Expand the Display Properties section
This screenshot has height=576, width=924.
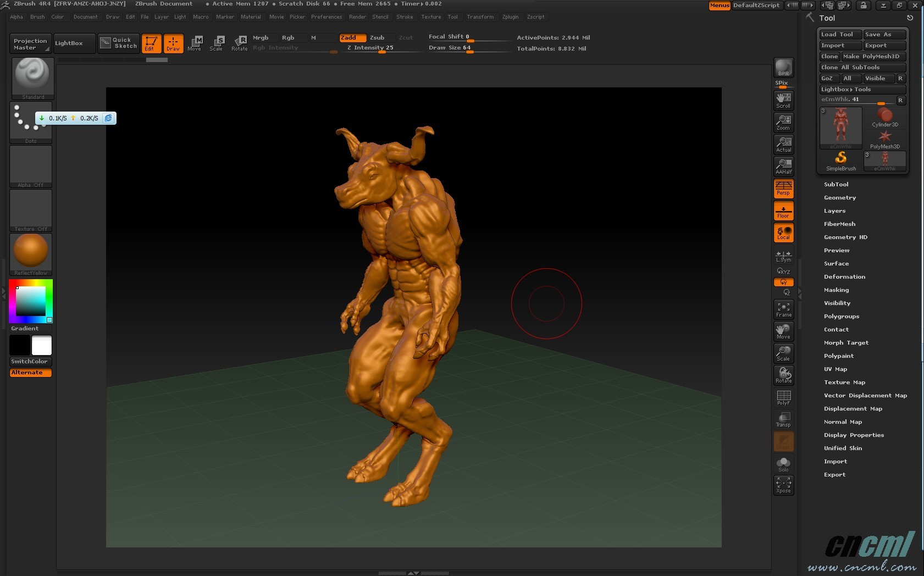coord(854,435)
